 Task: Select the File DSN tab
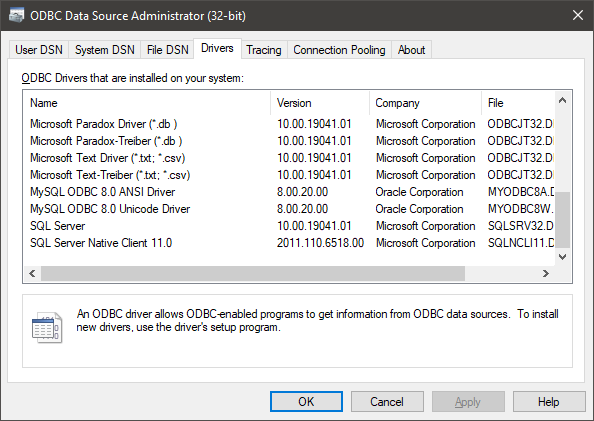[x=167, y=50]
